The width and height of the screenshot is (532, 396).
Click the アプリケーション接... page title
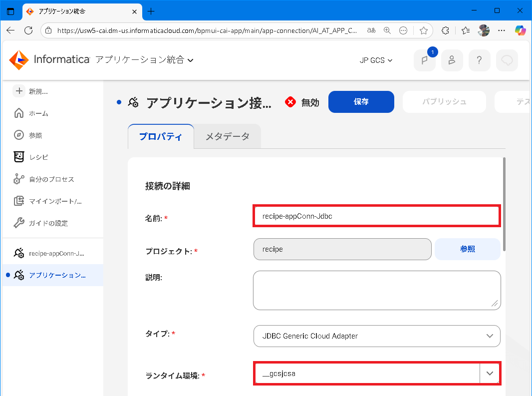tap(209, 102)
